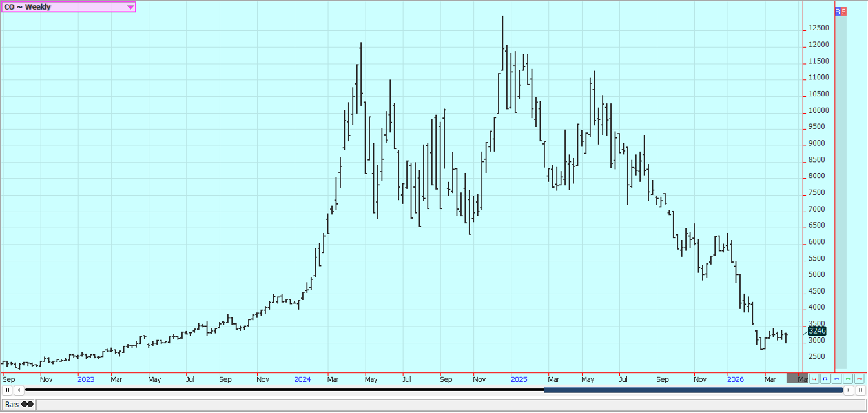
Task: Click the green horizontal spacing icon
Action: pyautogui.click(x=848, y=379)
